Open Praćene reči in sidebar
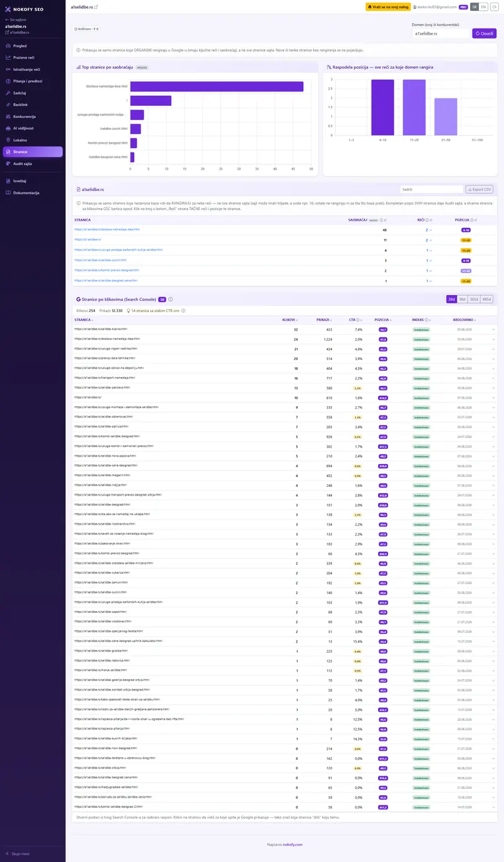The height and width of the screenshot is (862, 504). pyautogui.click(x=33, y=57)
